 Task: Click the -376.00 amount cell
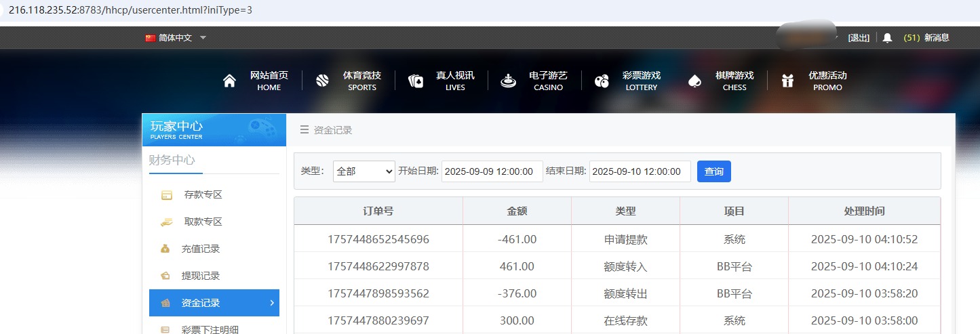(x=517, y=293)
